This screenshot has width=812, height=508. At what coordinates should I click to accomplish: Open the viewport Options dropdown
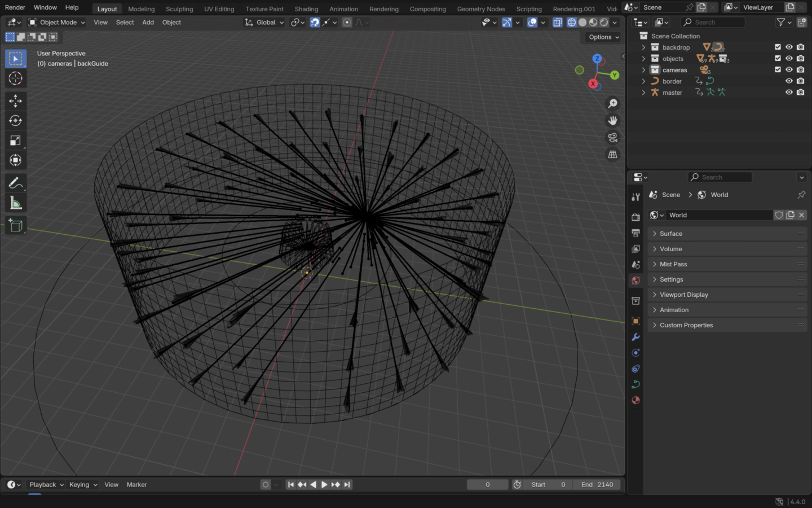coord(603,37)
